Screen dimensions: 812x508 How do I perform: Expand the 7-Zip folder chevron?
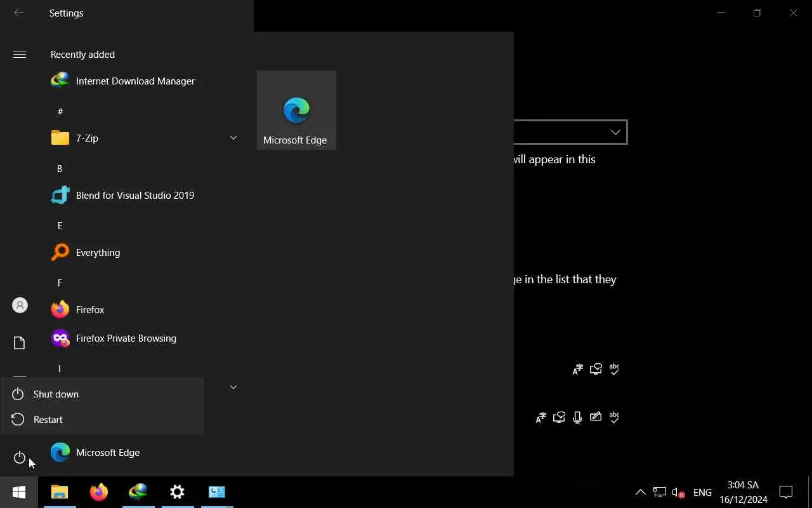pos(233,138)
